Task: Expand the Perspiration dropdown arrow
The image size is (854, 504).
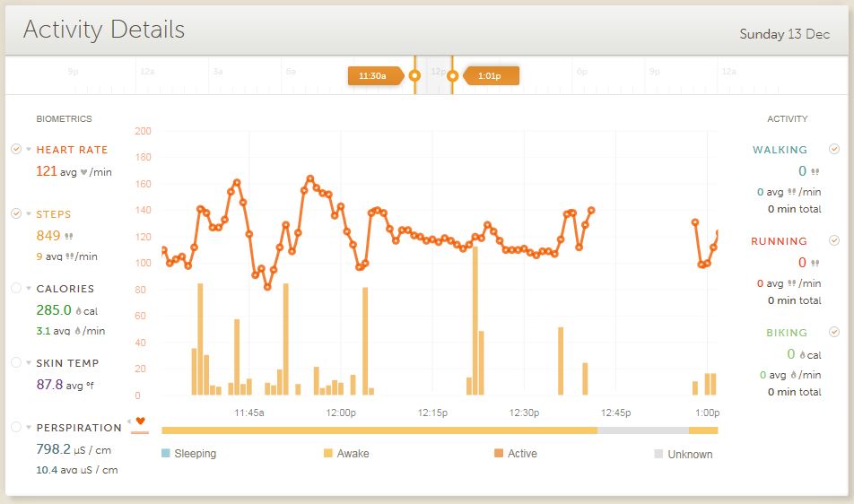Action: [x=29, y=427]
